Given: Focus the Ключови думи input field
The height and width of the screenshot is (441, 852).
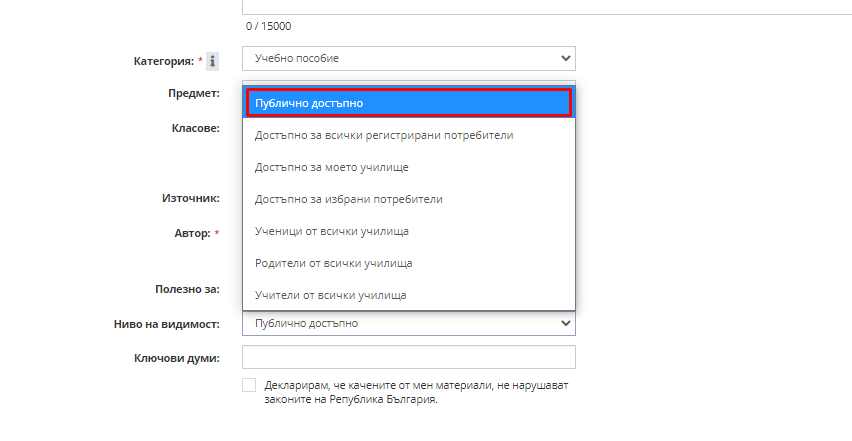Looking at the screenshot, I should point(409,357).
